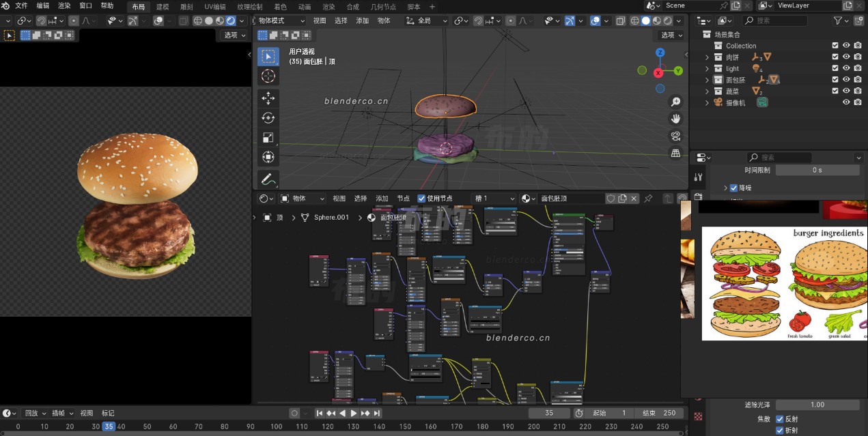Switch to the UV编辑 workspace tab
Viewport: 868px width, 436px height.
pos(214,6)
